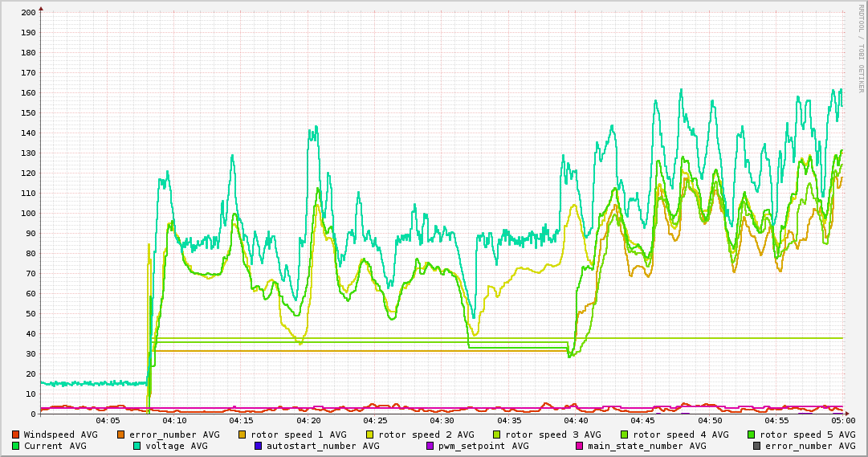Select 'error_number AVG' label beside orange swatch

coord(174,435)
